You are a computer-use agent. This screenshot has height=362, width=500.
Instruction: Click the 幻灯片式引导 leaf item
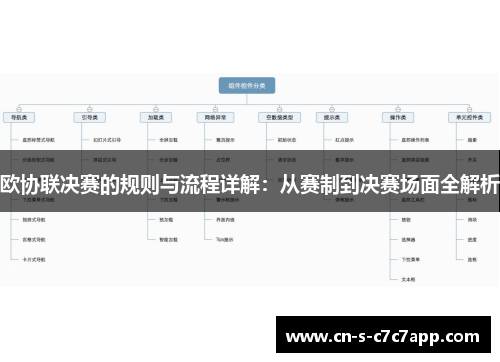click(x=107, y=140)
